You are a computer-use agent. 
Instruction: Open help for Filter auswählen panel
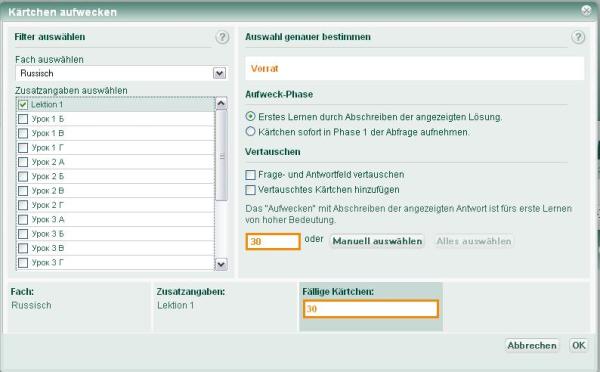click(x=222, y=37)
